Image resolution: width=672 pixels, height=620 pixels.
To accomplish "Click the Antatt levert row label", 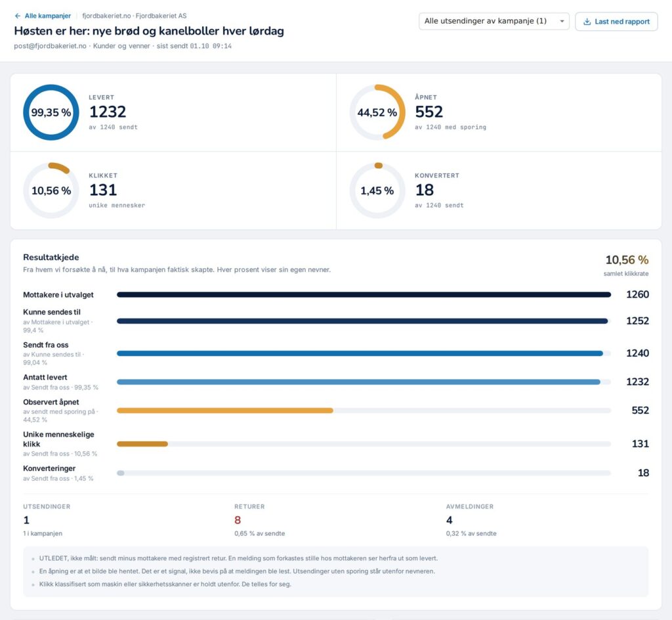I will point(45,377).
